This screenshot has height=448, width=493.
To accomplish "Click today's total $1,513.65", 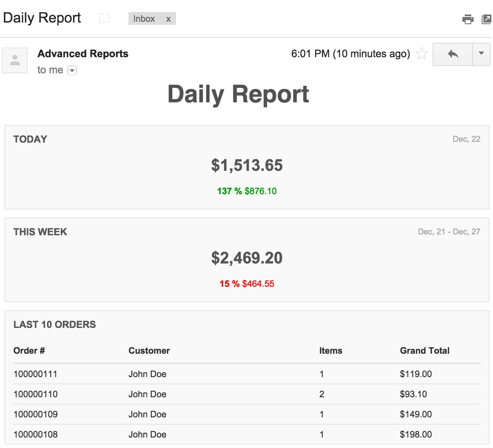I will (246, 165).
